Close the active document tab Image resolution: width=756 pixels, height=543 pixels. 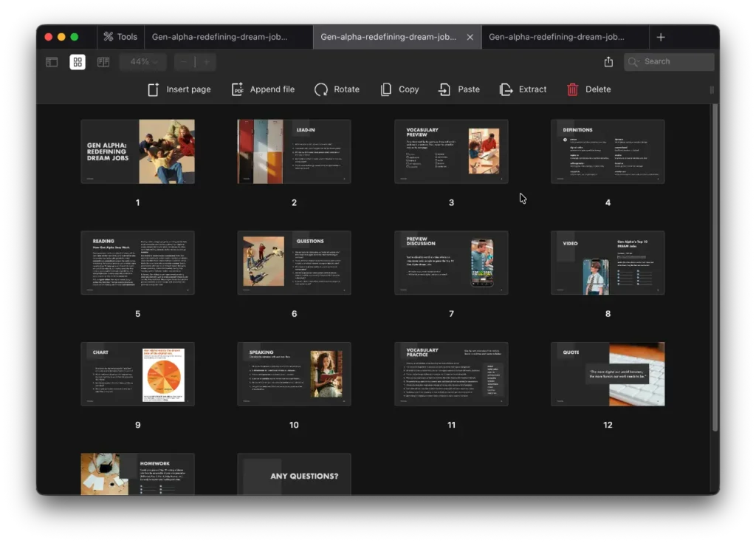coord(470,35)
